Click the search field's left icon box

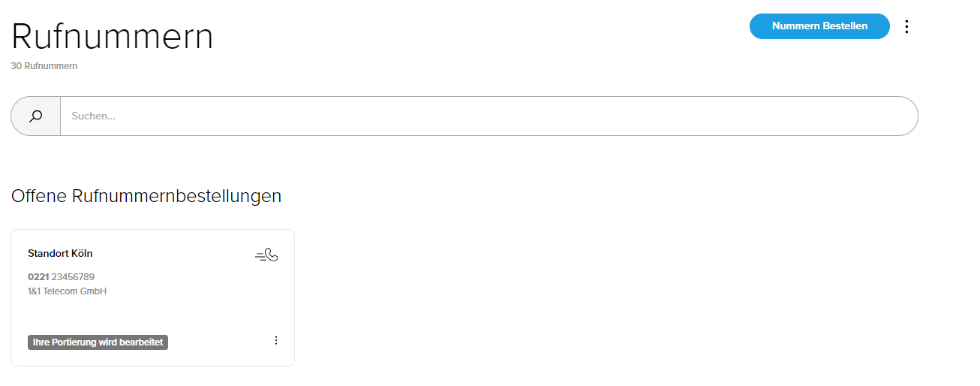tap(35, 116)
